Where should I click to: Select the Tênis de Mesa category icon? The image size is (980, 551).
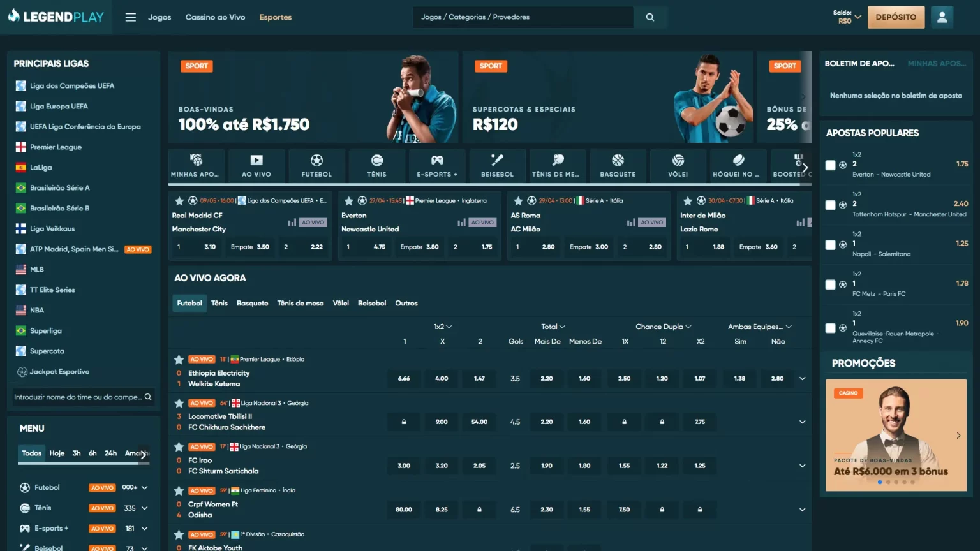(x=558, y=166)
